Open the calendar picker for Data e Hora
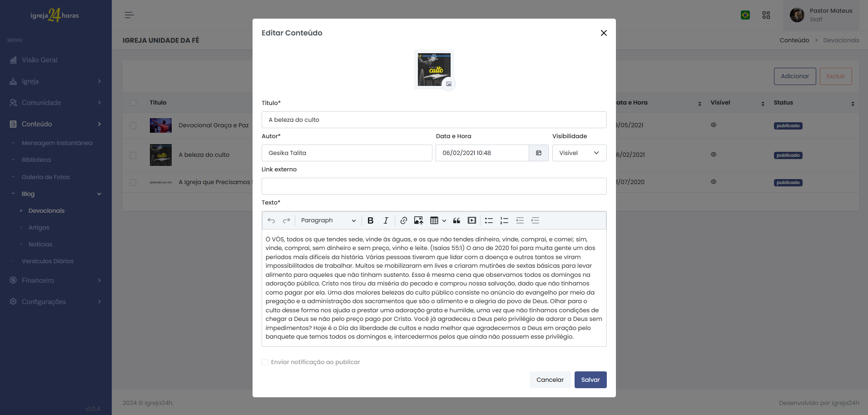 (x=539, y=153)
